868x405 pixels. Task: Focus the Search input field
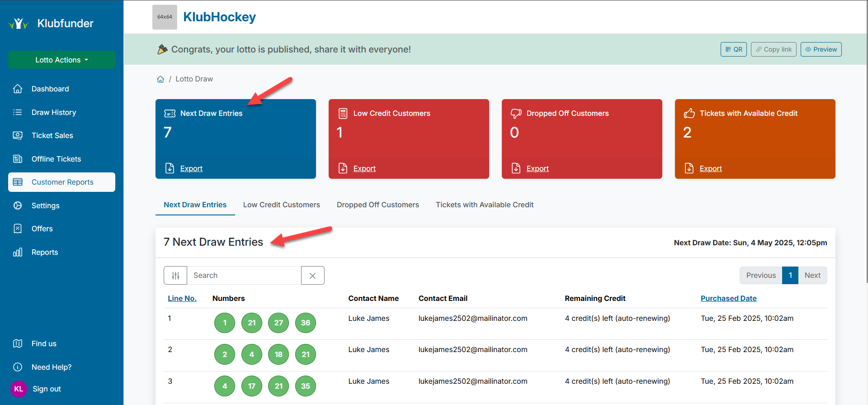click(x=244, y=275)
